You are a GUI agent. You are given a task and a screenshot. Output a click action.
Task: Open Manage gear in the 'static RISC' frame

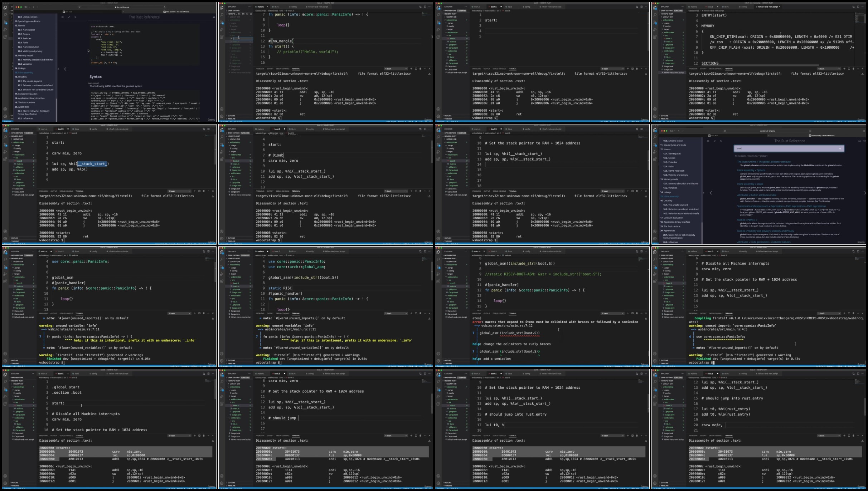pyautogui.click(x=222, y=361)
